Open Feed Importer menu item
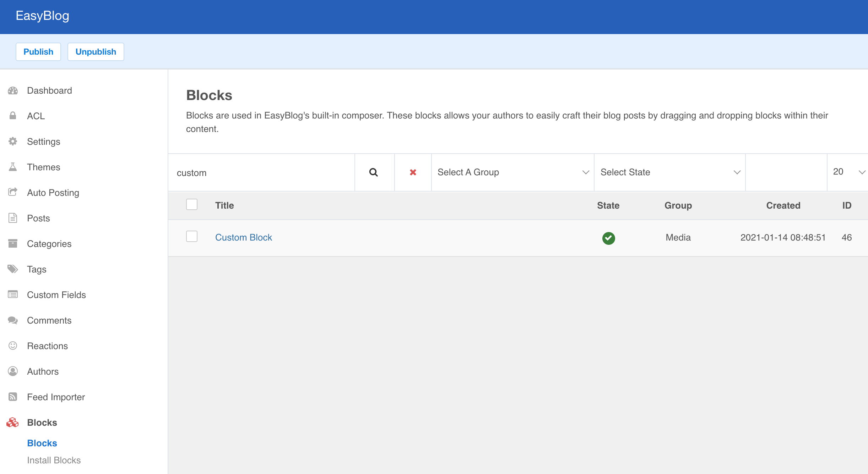868x474 pixels. point(56,397)
